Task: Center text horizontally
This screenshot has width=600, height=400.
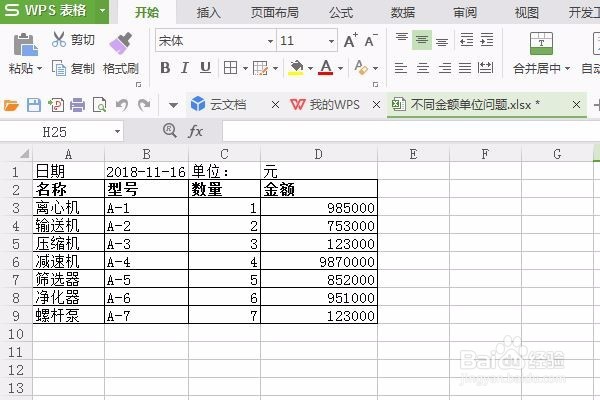Action: [x=422, y=68]
